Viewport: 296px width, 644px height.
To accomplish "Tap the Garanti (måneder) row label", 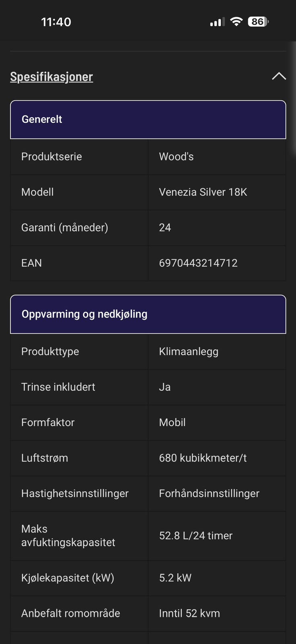I will pyautogui.click(x=65, y=228).
